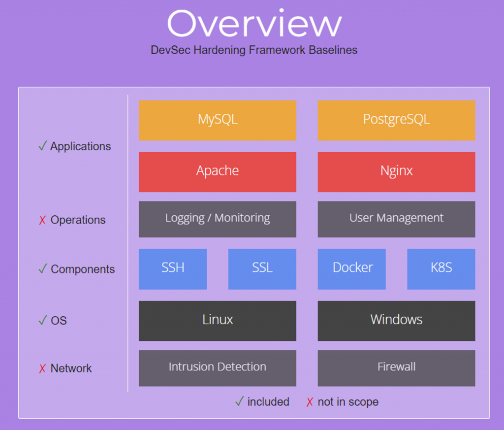
Task: Click the green checkmark beside Components
Action: point(43,268)
